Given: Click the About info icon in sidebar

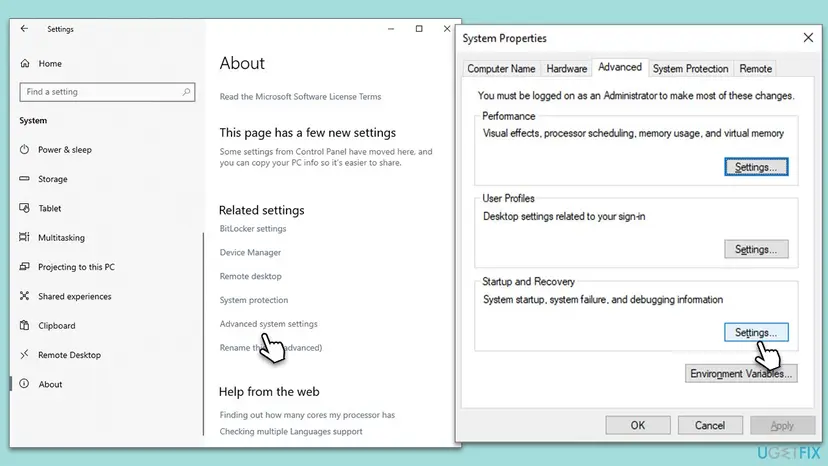Looking at the screenshot, I should [24, 384].
